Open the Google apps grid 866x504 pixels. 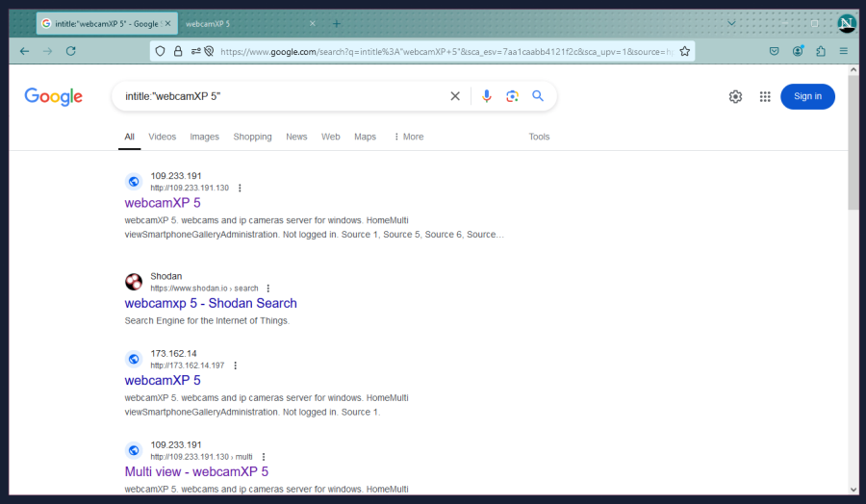(765, 96)
